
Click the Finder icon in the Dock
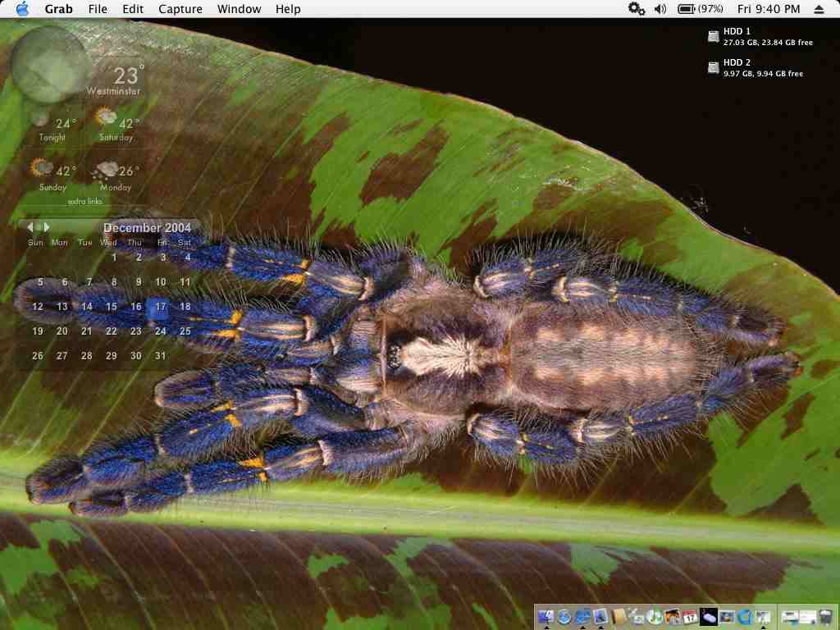546,617
